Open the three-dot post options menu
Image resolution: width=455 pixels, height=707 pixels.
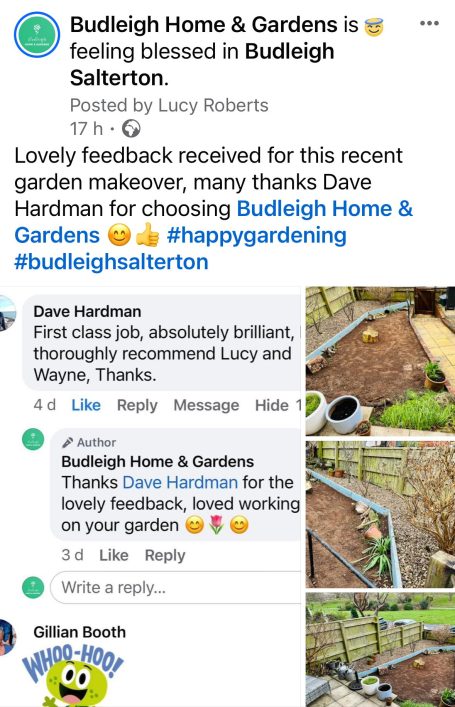tap(429, 23)
